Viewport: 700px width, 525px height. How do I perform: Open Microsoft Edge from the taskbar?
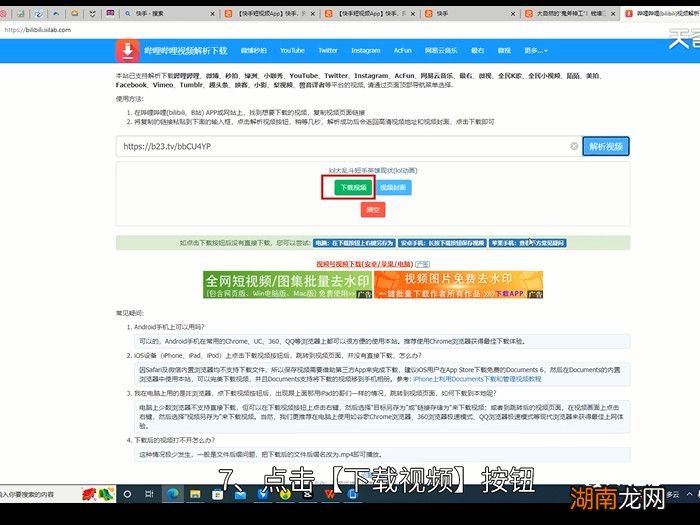point(172,494)
